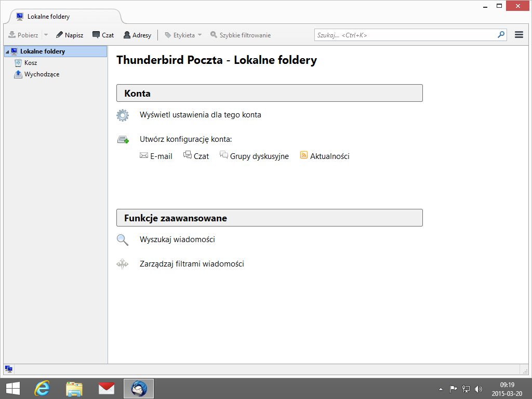Open Wyszukaj wiadomości search link
The width and height of the screenshot is (532, 399).
click(177, 240)
